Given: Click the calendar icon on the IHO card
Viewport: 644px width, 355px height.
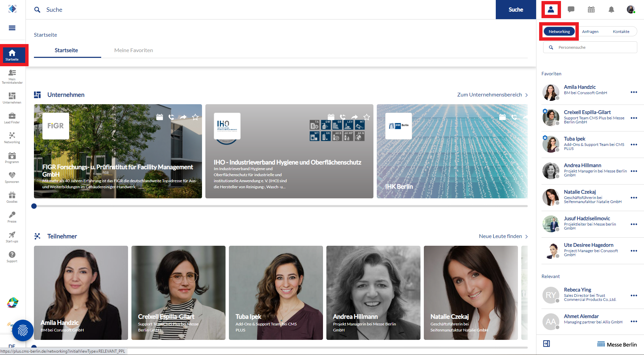Looking at the screenshot, I should pyautogui.click(x=331, y=117).
